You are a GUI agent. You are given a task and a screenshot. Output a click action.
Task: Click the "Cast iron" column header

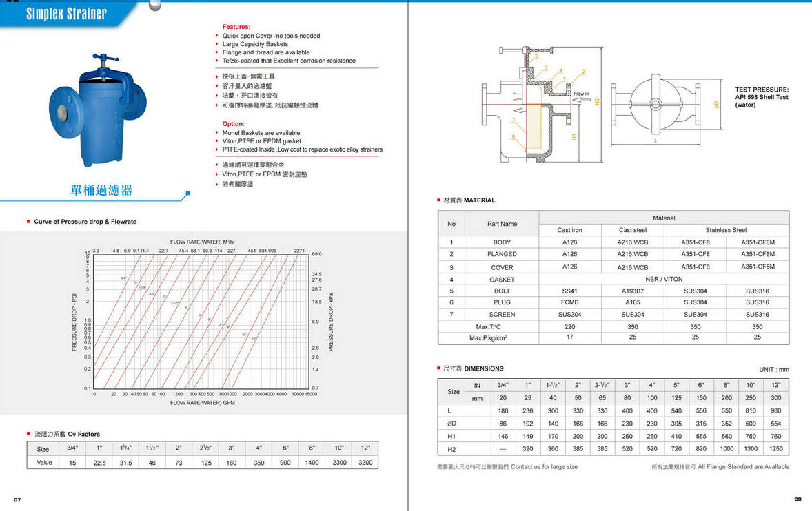click(569, 230)
